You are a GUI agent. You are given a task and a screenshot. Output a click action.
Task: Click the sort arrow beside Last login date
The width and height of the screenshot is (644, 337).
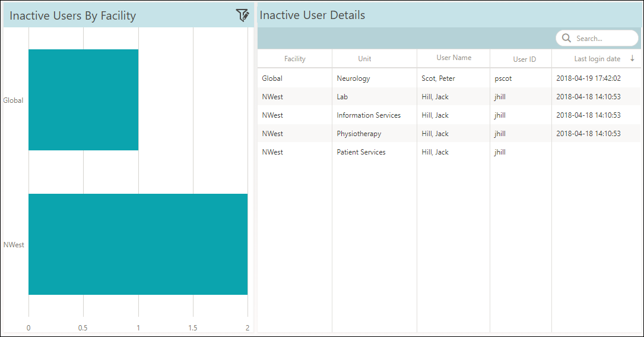tap(632, 58)
